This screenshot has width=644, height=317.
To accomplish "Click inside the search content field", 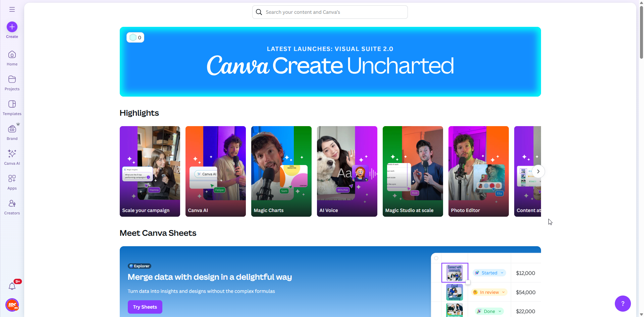I will point(330,12).
